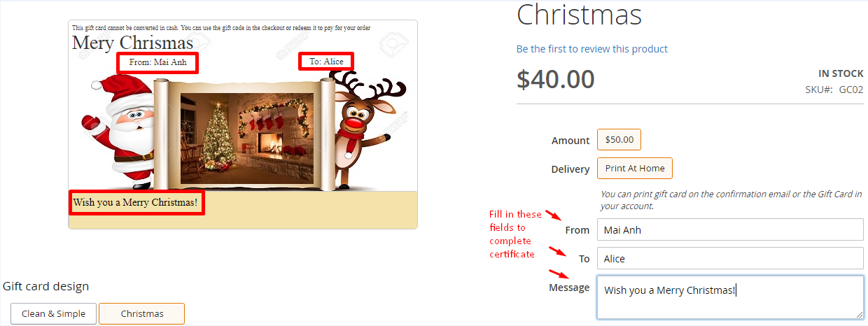Click the Message text area
Screen dimensions: 868x326
(x=730, y=297)
